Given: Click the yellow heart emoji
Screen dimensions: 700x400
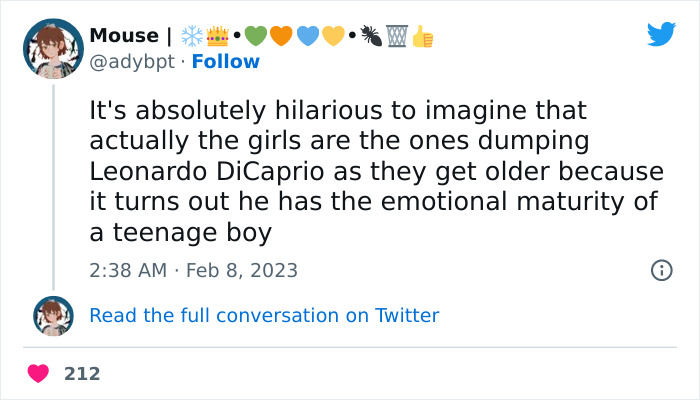Looking at the screenshot, I should click(x=334, y=36).
